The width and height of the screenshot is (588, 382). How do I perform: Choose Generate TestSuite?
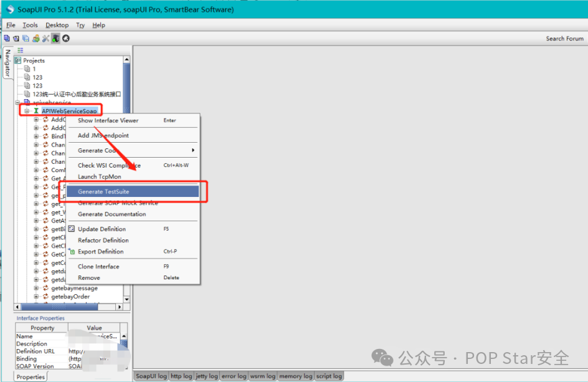(x=133, y=191)
